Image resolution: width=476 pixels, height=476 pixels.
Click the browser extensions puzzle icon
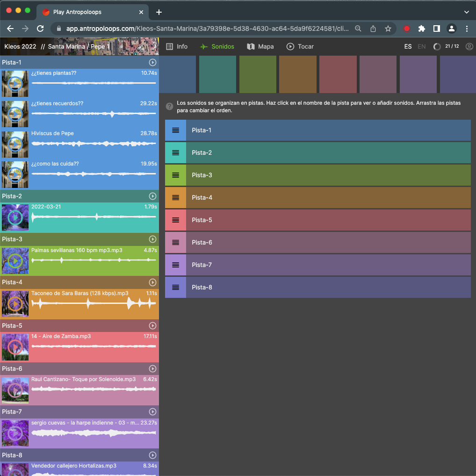pyautogui.click(x=421, y=29)
